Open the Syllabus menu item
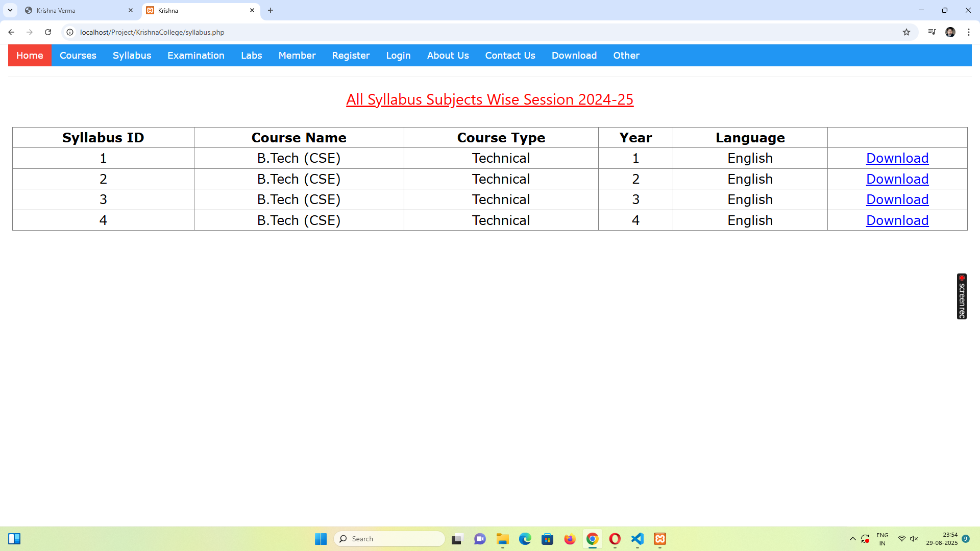This screenshot has width=980, height=551. pos(132,55)
